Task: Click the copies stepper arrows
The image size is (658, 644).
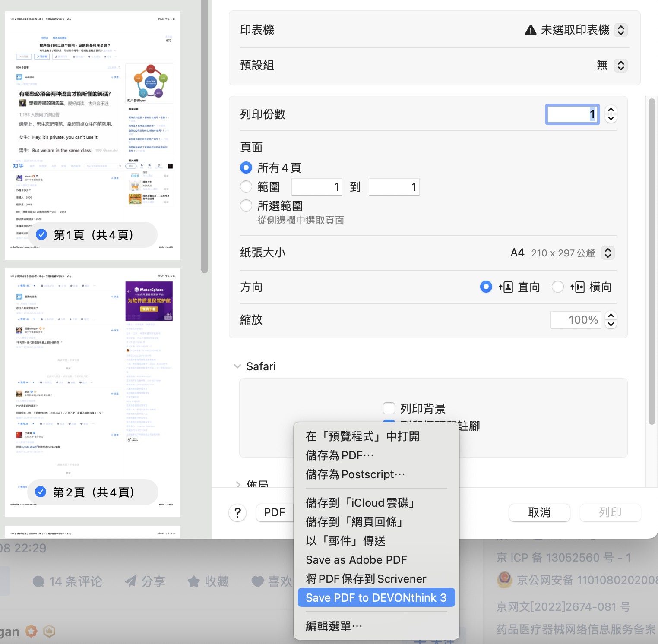Action: coord(611,114)
